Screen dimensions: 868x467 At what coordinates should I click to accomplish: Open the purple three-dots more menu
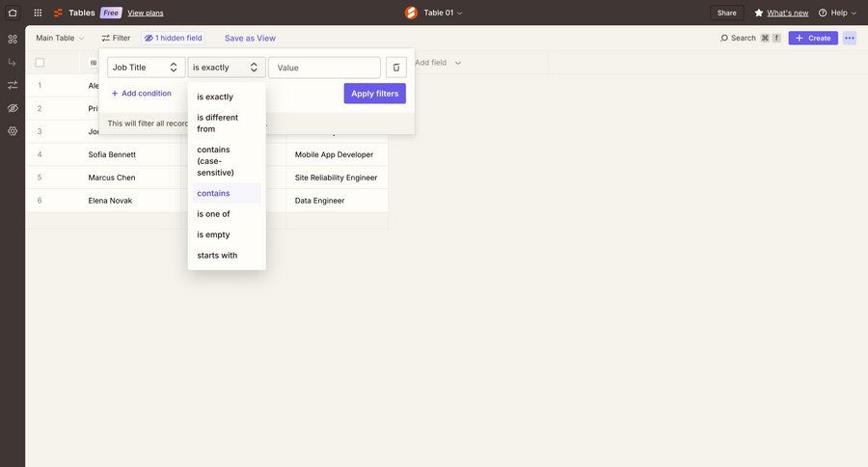tap(850, 39)
